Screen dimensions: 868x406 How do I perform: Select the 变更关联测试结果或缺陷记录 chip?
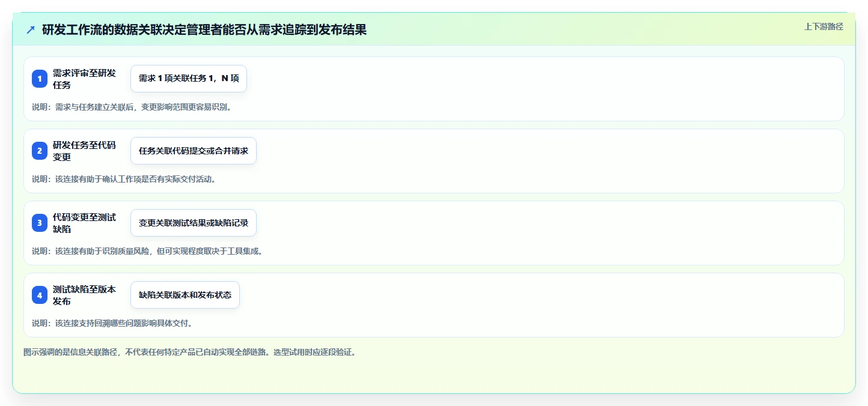click(x=194, y=223)
